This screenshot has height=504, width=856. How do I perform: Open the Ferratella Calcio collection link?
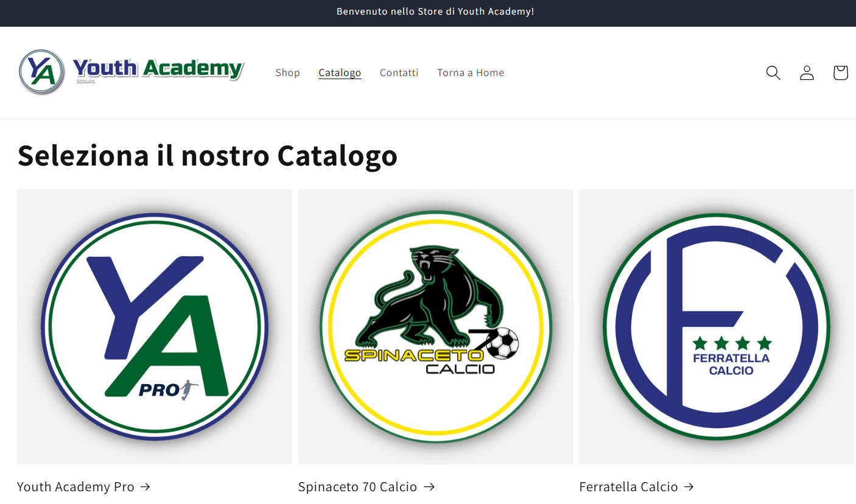pyautogui.click(x=628, y=486)
